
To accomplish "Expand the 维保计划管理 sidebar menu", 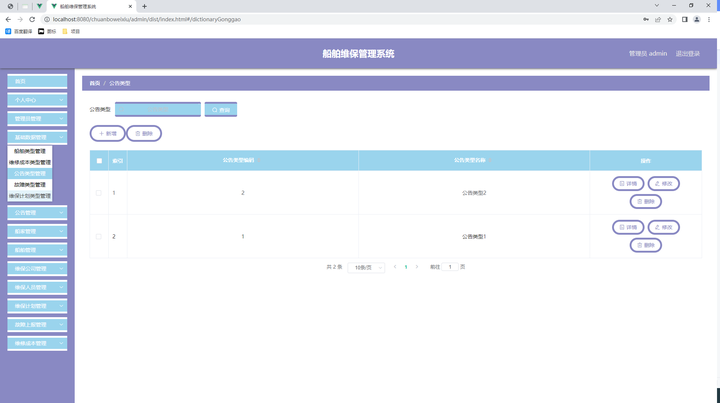I will coord(37,306).
